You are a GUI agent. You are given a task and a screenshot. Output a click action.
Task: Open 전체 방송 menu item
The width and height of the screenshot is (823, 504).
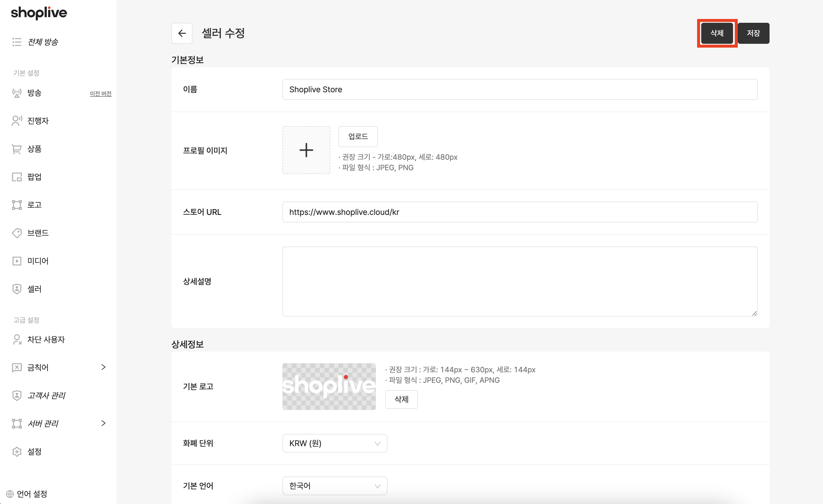click(x=43, y=42)
